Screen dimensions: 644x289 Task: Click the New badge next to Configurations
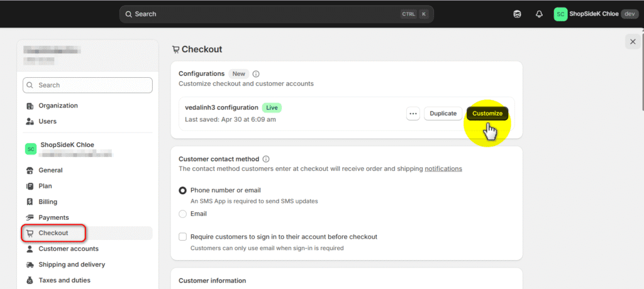coord(238,74)
